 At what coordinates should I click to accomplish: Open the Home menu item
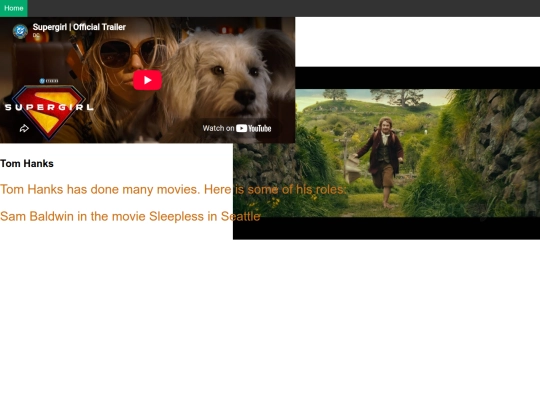[14, 8]
